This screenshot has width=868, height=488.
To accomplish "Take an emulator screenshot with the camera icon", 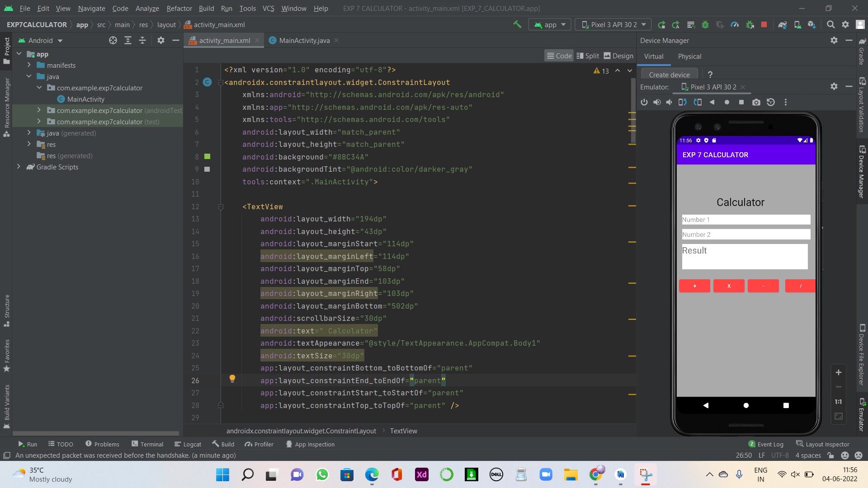I will coord(756,102).
